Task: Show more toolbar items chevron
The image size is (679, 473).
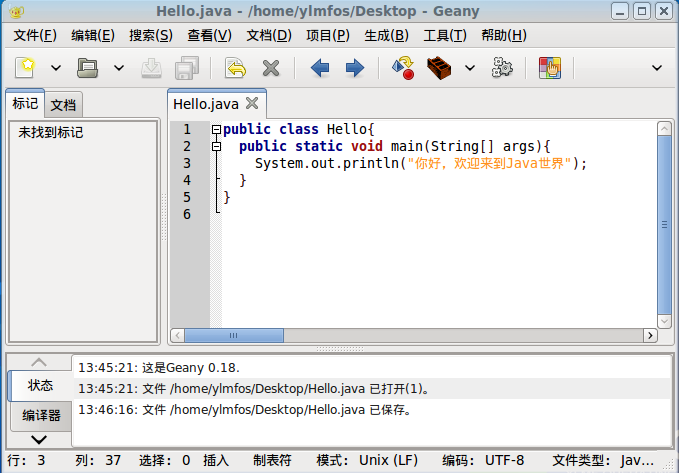Action: click(x=657, y=68)
